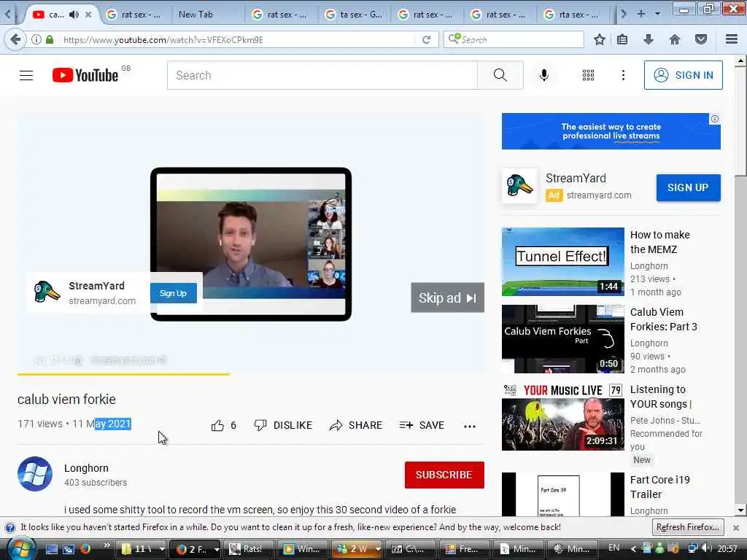
Task: Show site information icon in address bar
Action: [x=36, y=39]
